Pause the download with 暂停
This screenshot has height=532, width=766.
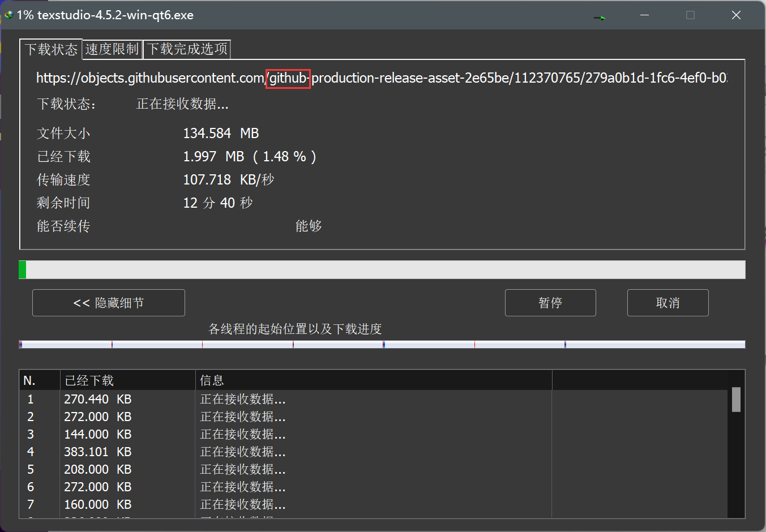click(550, 303)
